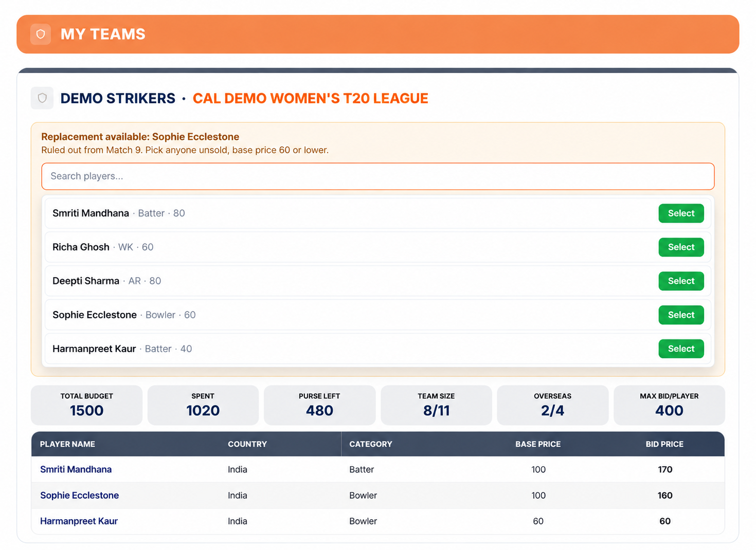The width and height of the screenshot is (756, 550).
Task: Click the BASE PRICE column header
Action: point(538,444)
